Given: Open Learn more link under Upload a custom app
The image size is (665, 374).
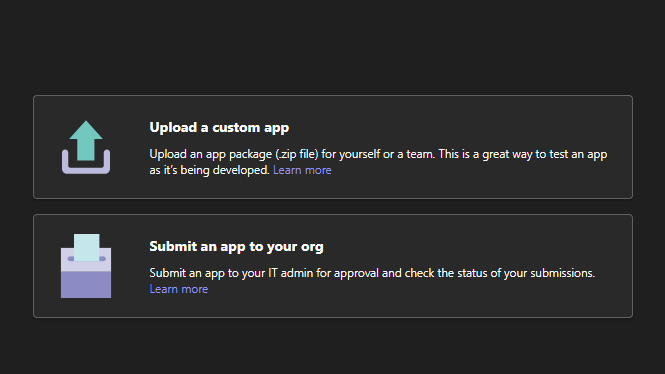Looking at the screenshot, I should pos(302,170).
